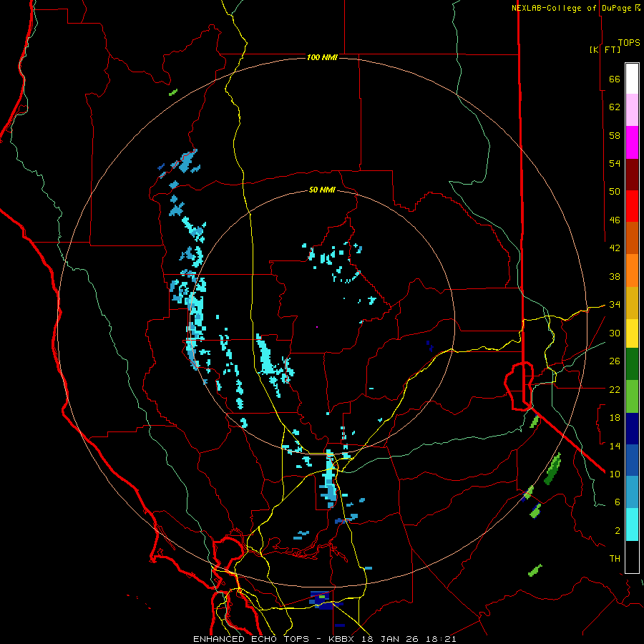Click the 50 NMI range ring label
644x644 pixels.
coord(322,190)
